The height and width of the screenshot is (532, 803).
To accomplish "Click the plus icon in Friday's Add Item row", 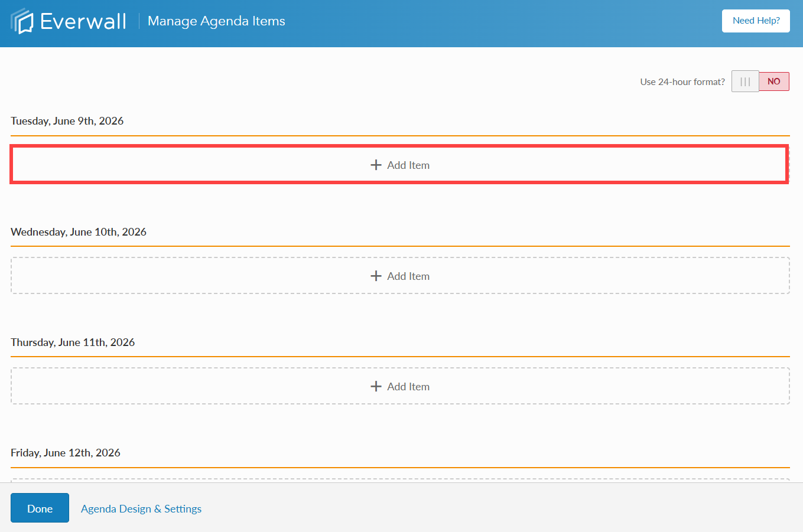I will (376, 480).
